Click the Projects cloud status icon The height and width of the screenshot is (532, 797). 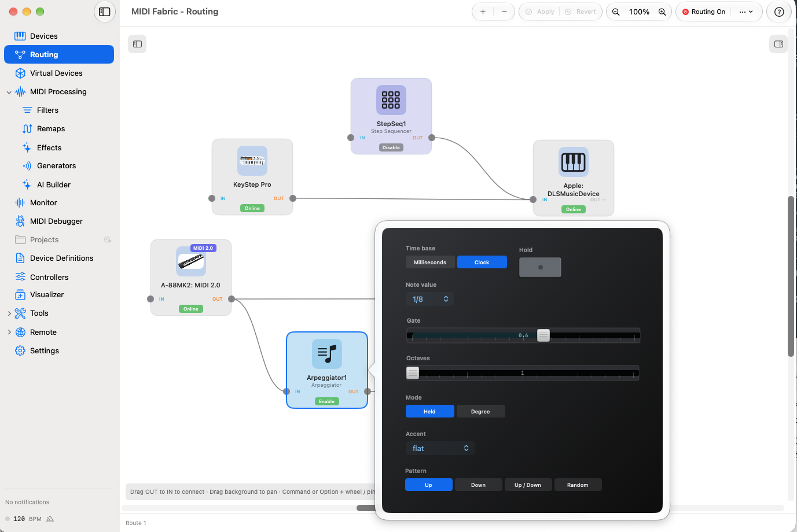(x=107, y=239)
